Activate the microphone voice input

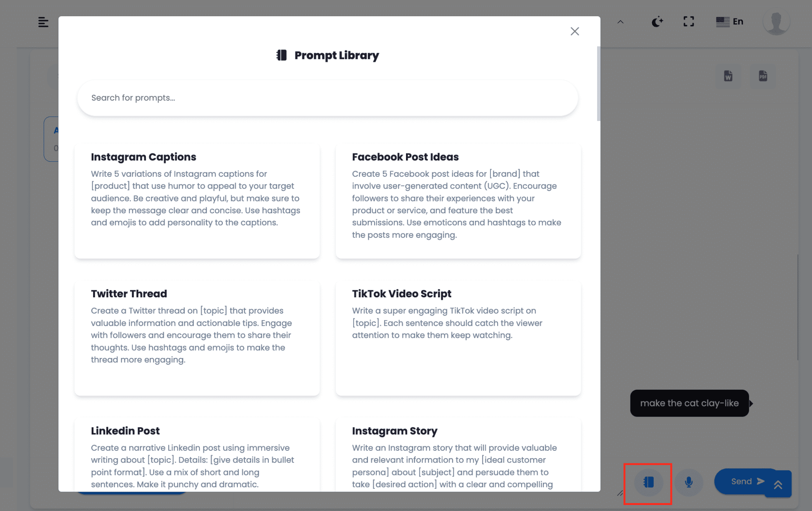tap(689, 482)
